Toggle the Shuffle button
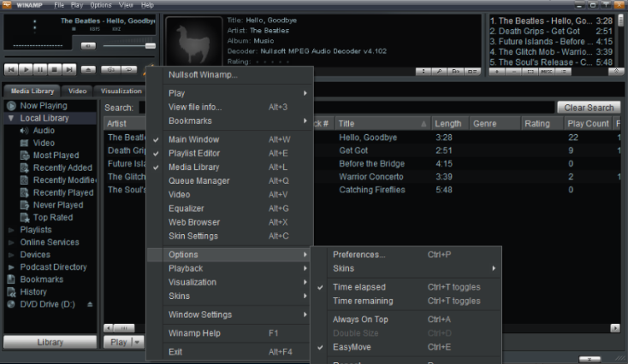628x364 pixels. [110, 69]
